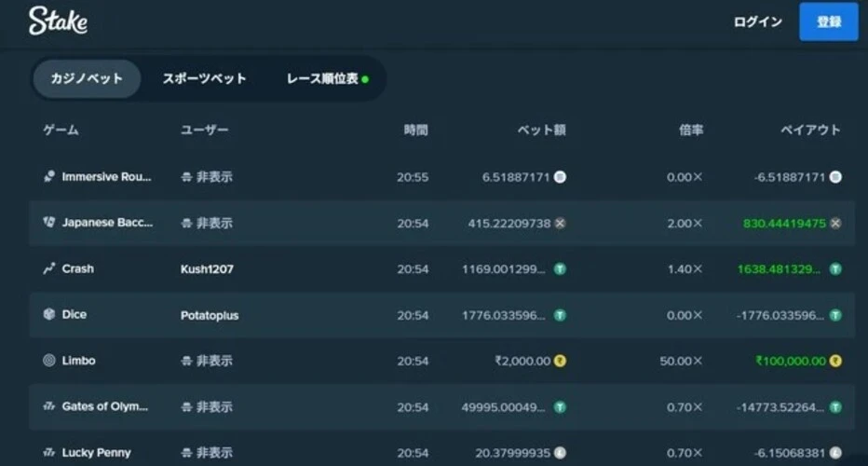868x466 pixels.
Task: Click rupee coin beside ₹100,000.00 payout
Action: [x=835, y=362]
